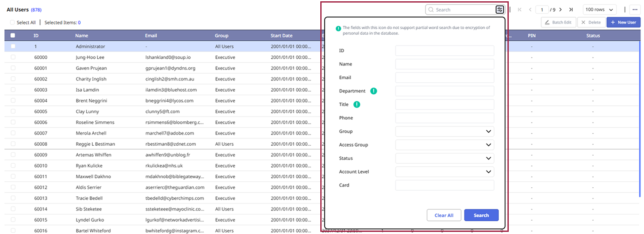This screenshot has width=644, height=234.
Task: Expand the Account Level dropdown
Action: click(444, 172)
